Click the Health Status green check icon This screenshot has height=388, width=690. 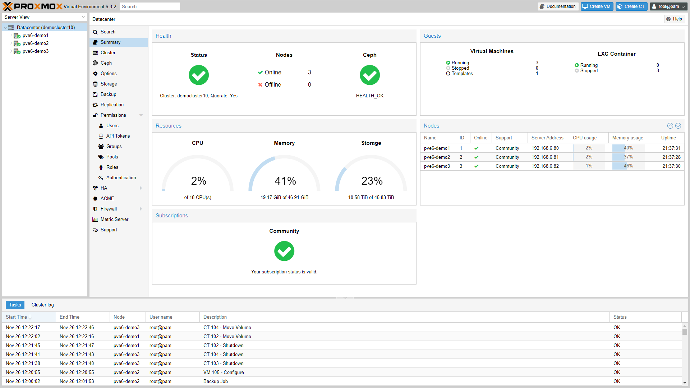pyautogui.click(x=199, y=75)
